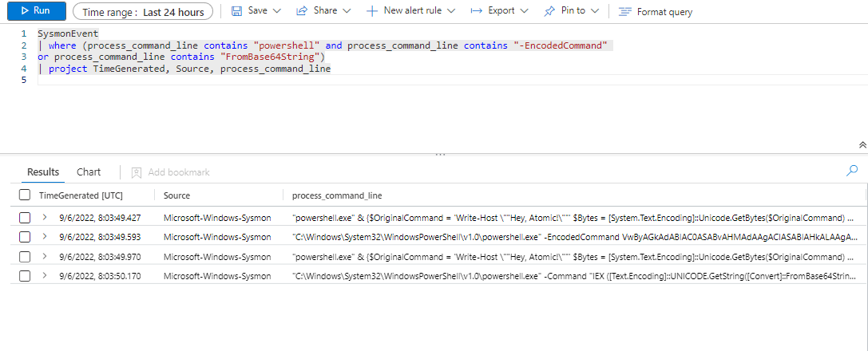This screenshot has width=868, height=351.
Task: Check the row with timestamp 8:03:50.170
Action: (25, 276)
